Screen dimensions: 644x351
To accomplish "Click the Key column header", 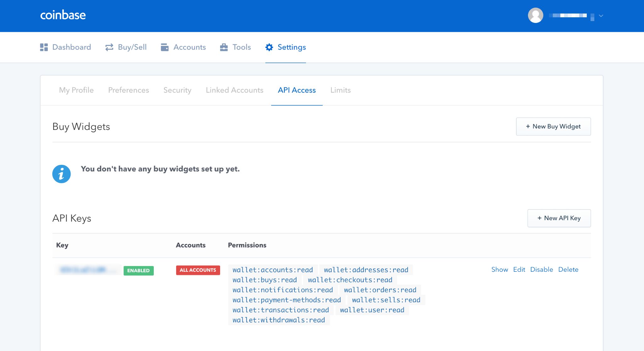I will [62, 245].
